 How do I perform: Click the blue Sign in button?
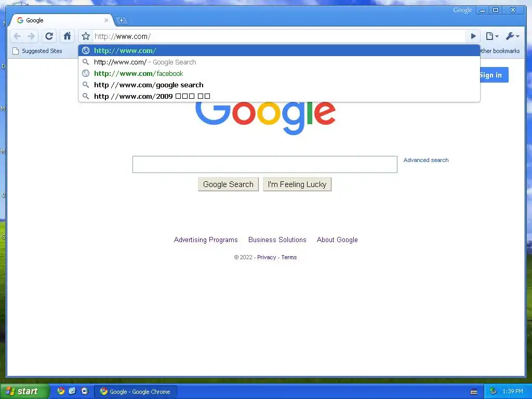coord(494,75)
